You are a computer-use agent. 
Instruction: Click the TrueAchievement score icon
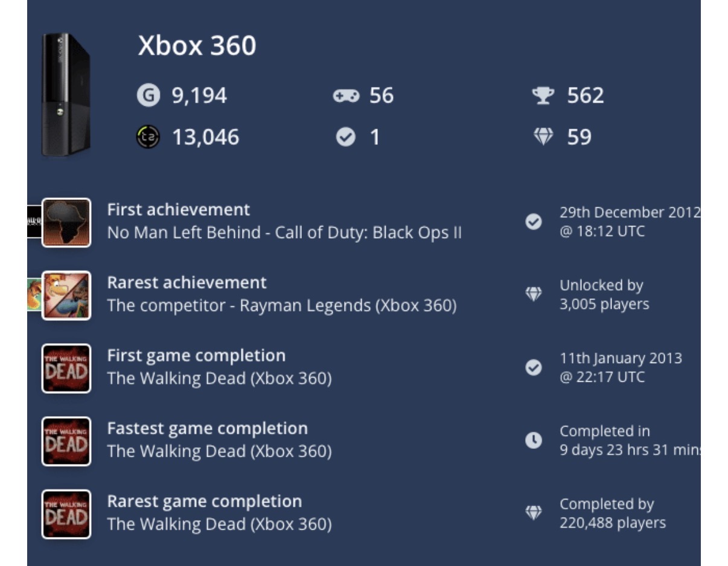pyautogui.click(x=146, y=138)
